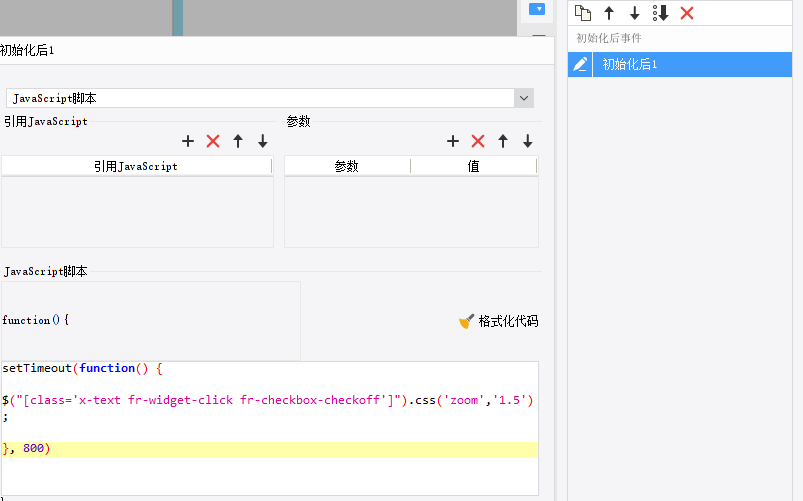Click the blue dropdown arrow button at top
The image size is (803, 501).
coord(537,9)
